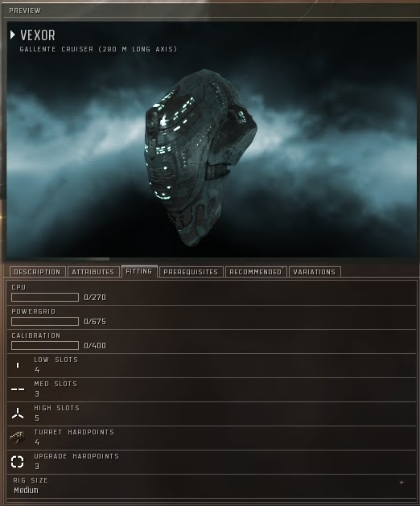Click the high slots three-pronged icon
The width and height of the screenshot is (420, 506).
pos(18,413)
